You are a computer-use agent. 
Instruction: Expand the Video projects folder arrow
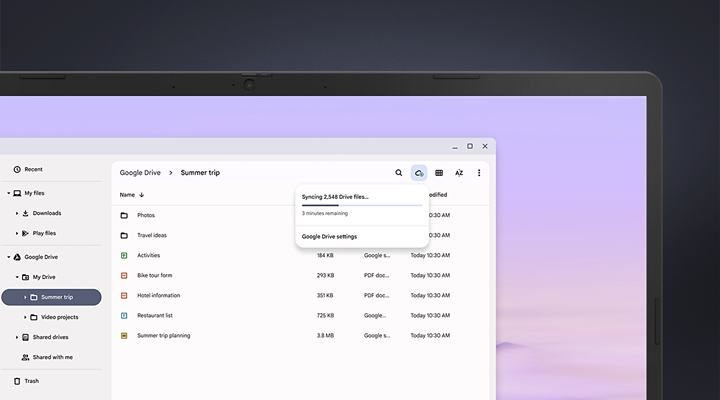[25, 317]
